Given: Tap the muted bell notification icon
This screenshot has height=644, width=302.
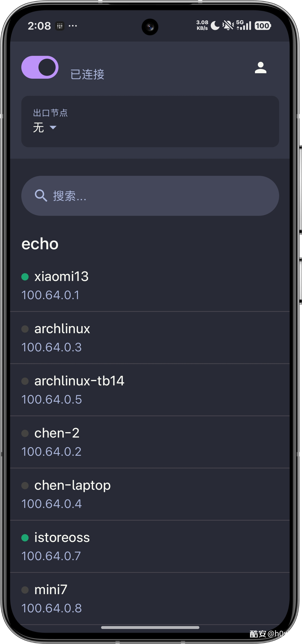Looking at the screenshot, I should point(228,25).
